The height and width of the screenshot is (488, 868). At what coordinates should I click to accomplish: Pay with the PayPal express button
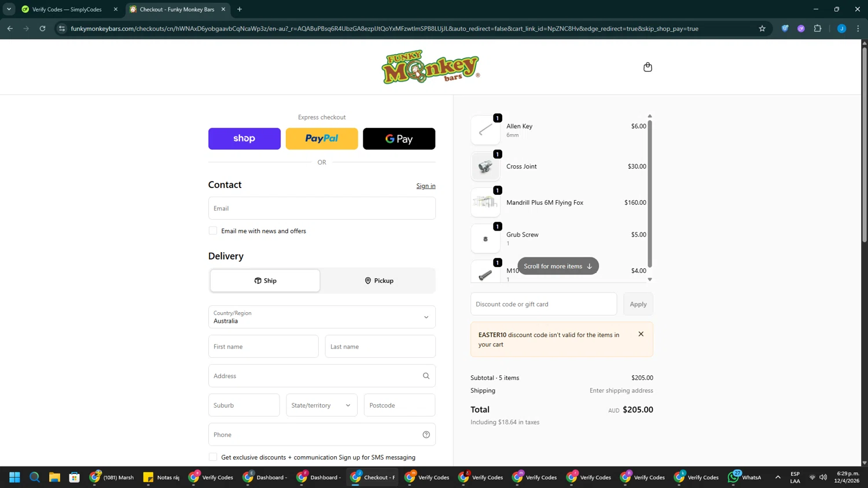(322, 139)
